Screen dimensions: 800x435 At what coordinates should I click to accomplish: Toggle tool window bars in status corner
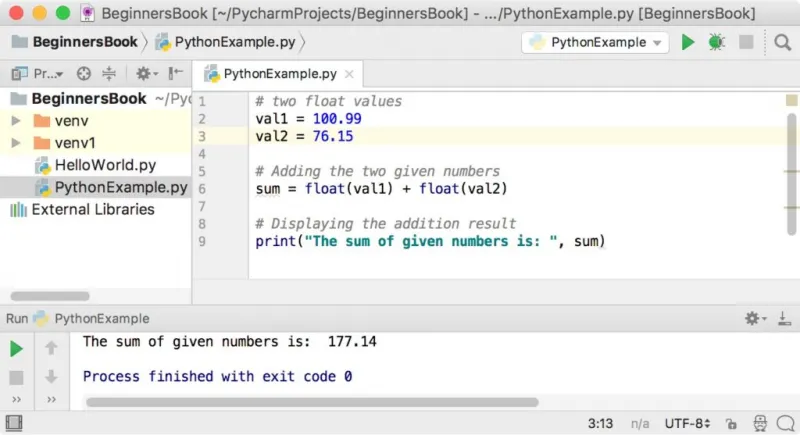click(14, 423)
